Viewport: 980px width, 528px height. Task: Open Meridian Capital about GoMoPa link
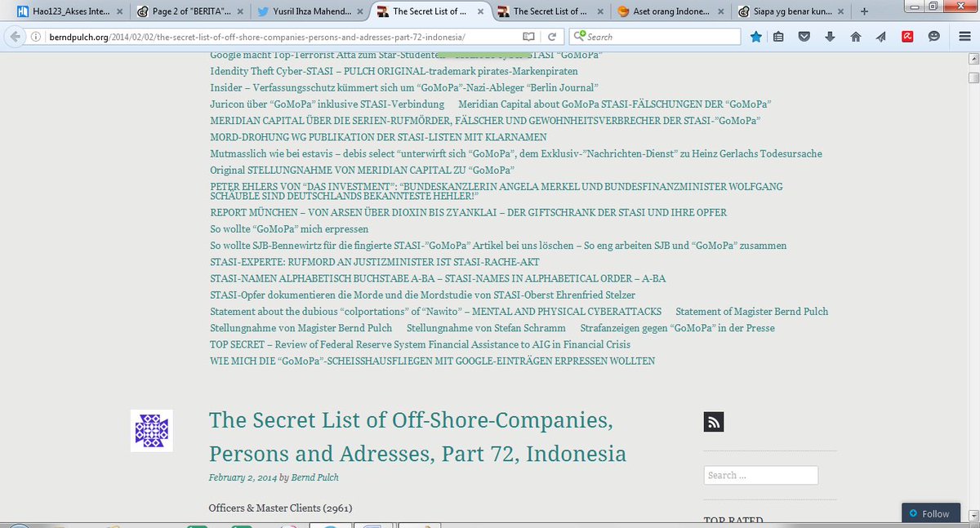615,104
